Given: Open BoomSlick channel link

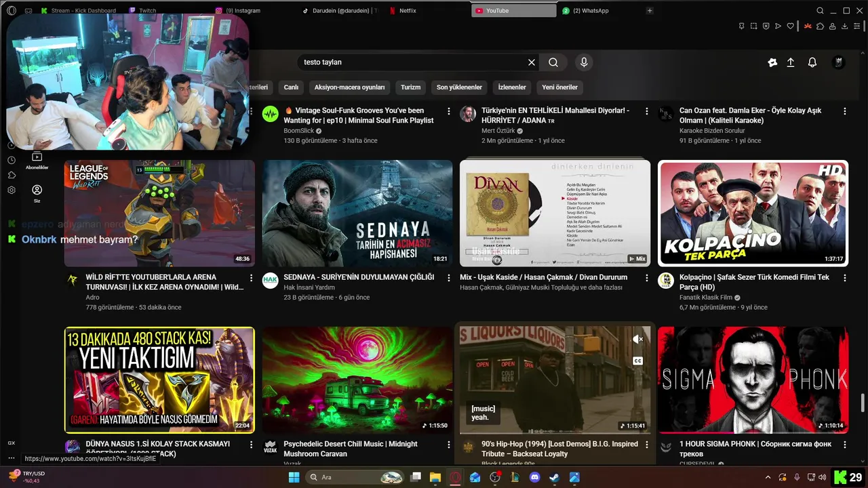Looking at the screenshot, I should click(x=299, y=131).
